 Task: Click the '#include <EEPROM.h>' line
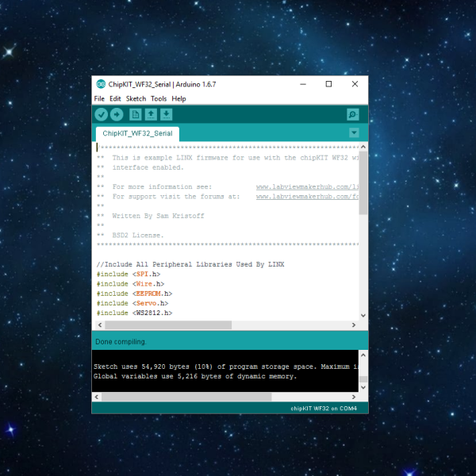click(x=134, y=294)
